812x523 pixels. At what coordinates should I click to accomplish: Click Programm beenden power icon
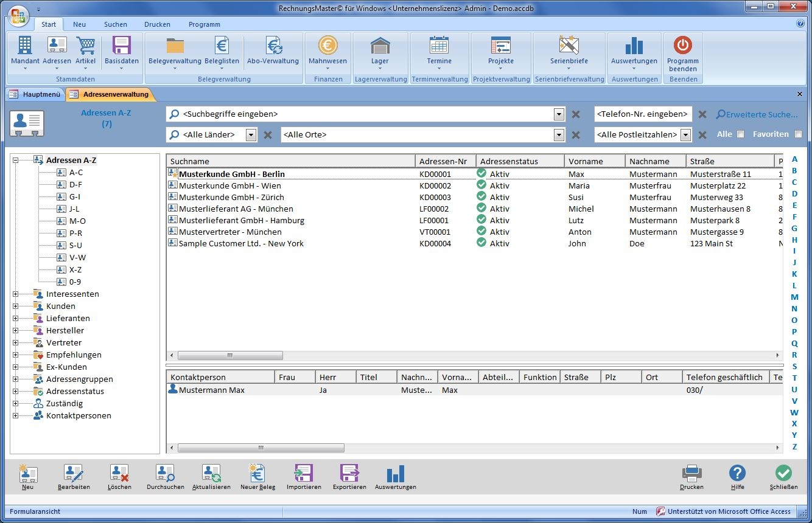[682, 46]
